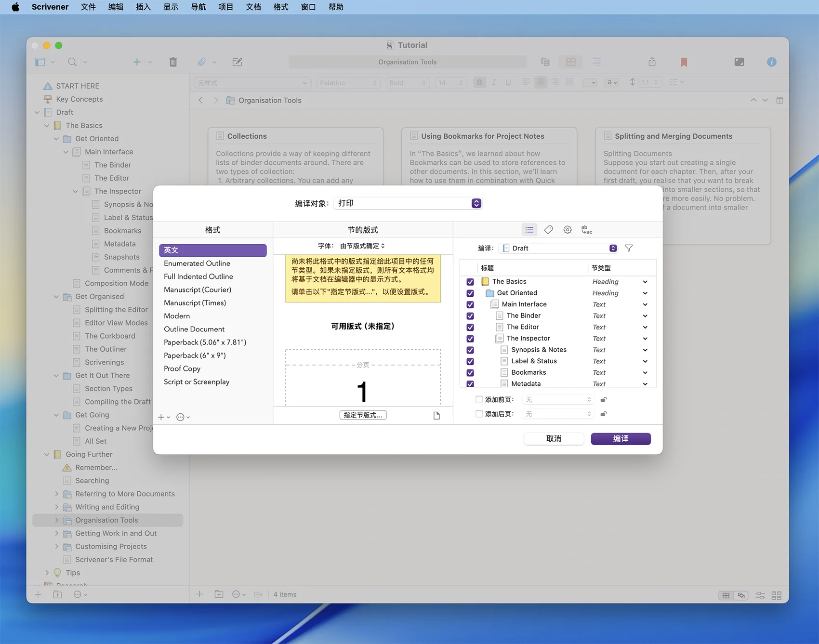
Task: Enable the 添加后页 checkbox
Action: [x=479, y=414]
